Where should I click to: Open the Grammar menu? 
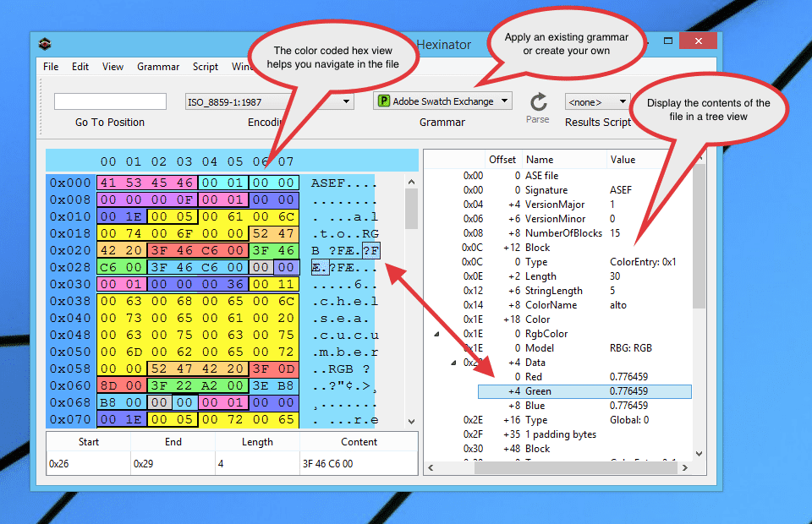pos(158,67)
